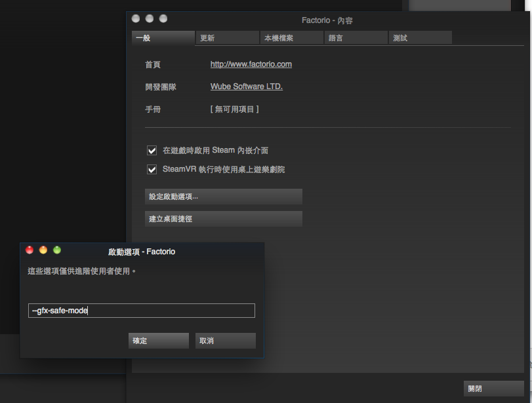Confirm launch options with 確定
532x403 pixels.
pyautogui.click(x=159, y=341)
